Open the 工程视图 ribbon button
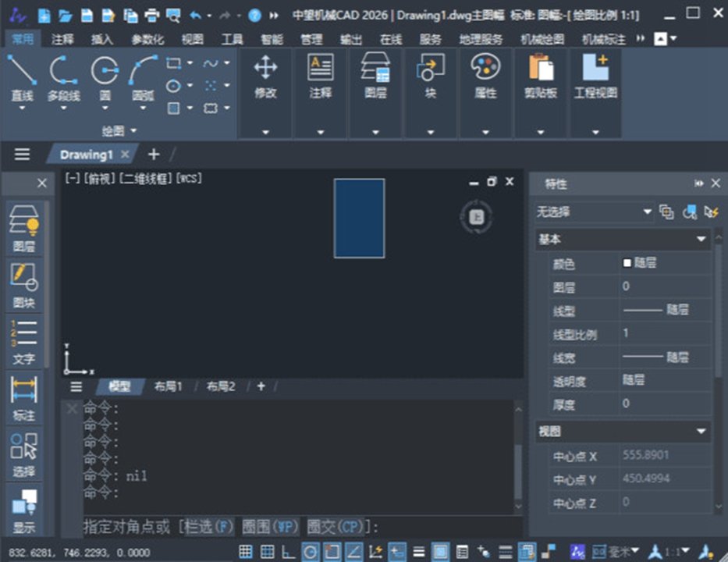The width and height of the screenshot is (728, 562). tap(595, 76)
